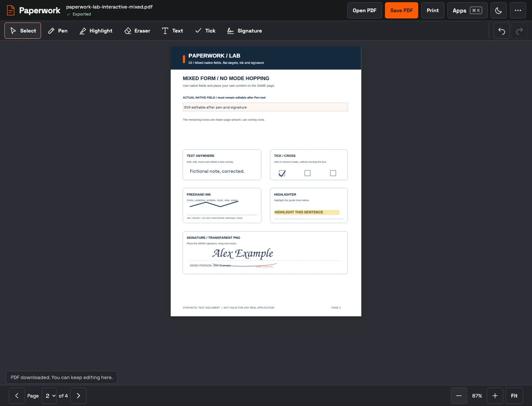The image size is (532, 406).
Task: Click the highlighted 'HIGHLIGHT THIS SENTENCE' text
Action: coord(299,212)
